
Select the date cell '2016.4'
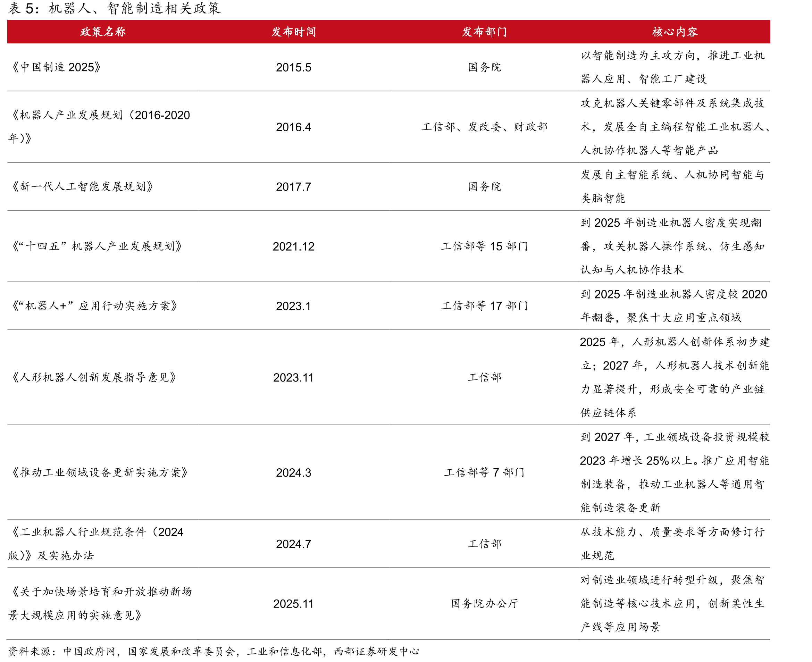click(293, 127)
